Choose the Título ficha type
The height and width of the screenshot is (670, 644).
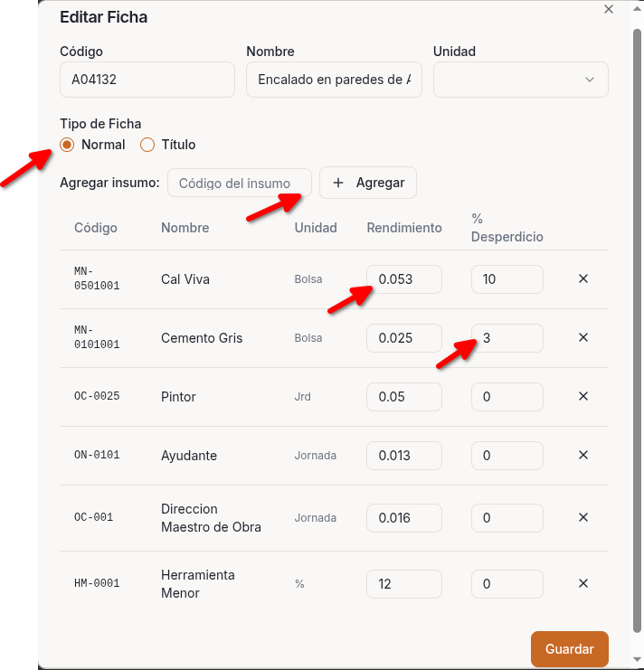tap(147, 145)
